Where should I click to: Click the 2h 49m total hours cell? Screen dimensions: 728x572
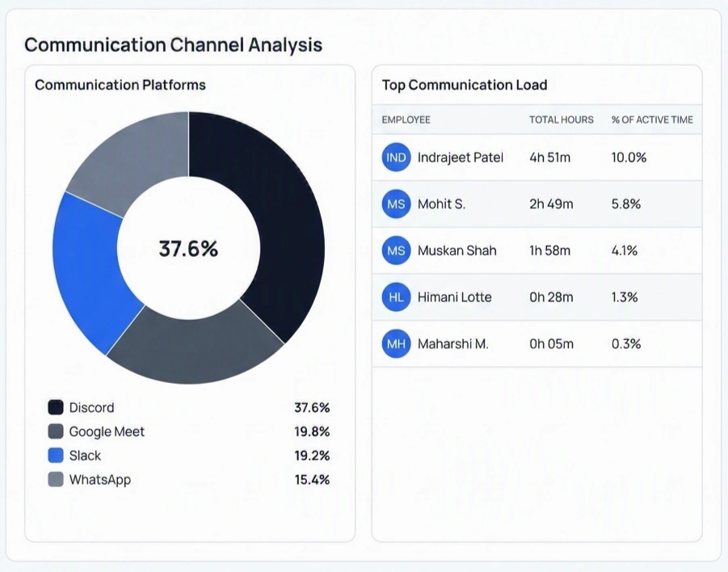point(552,204)
